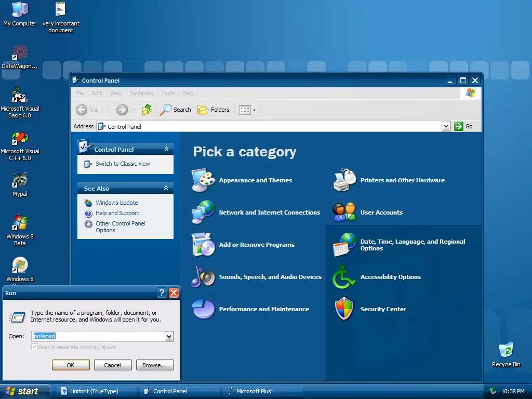This screenshot has height=399, width=532.
Task: Switch to Control Panel taskbar button
Action: [x=180, y=391]
